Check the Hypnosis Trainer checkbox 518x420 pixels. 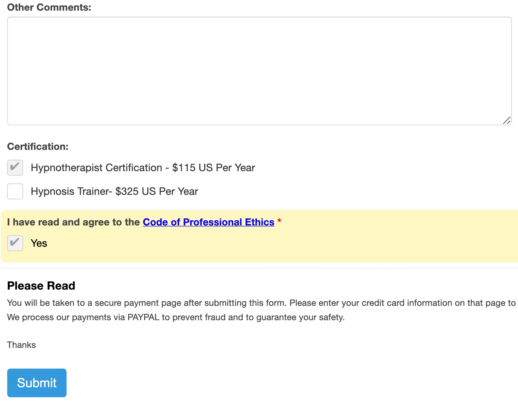(15, 191)
